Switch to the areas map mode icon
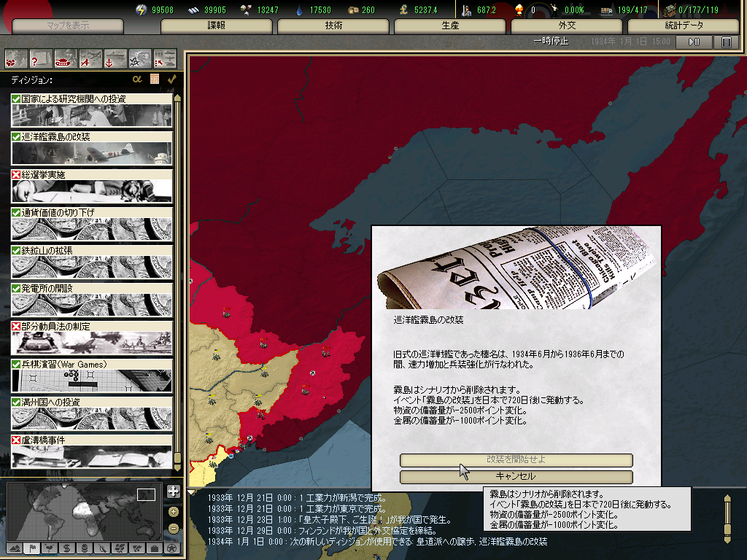The image size is (747, 560). pos(137,548)
